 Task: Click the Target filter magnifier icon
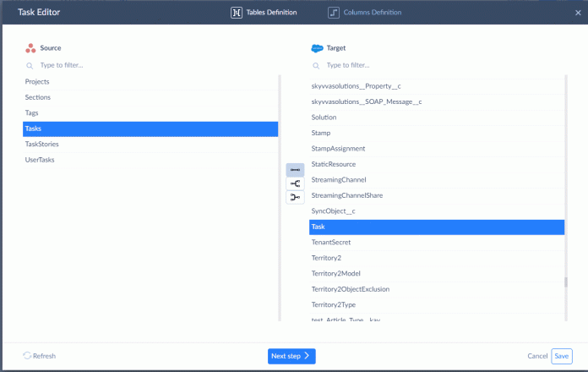317,65
